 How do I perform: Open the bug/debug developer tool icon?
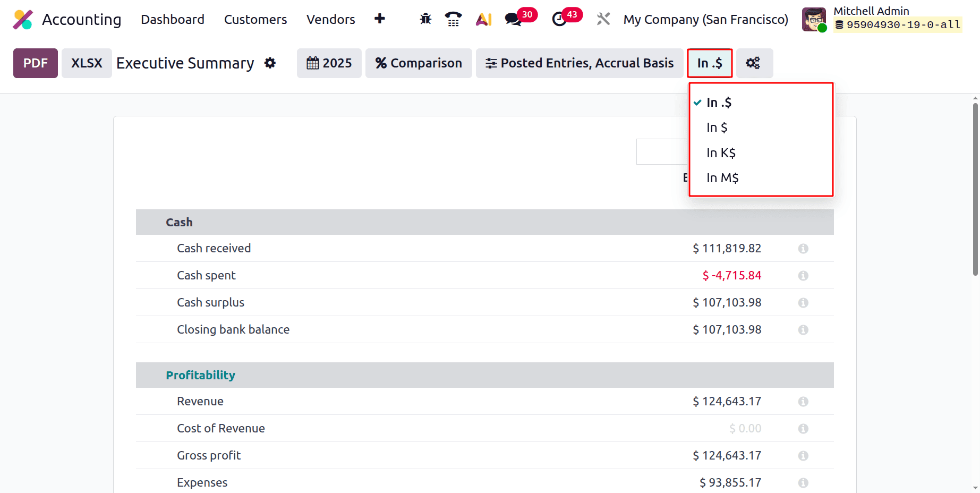(x=425, y=19)
